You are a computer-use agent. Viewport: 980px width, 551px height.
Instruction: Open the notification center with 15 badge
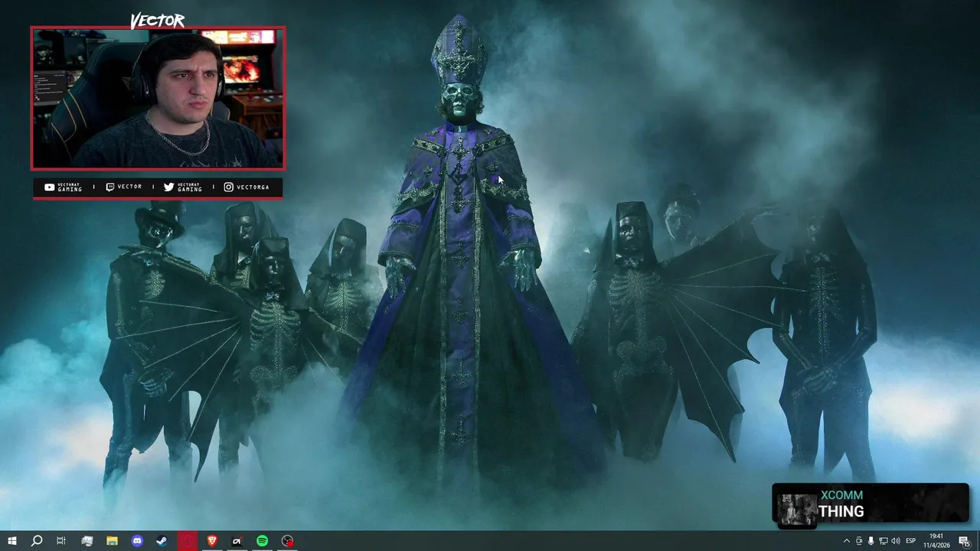tap(964, 541)
